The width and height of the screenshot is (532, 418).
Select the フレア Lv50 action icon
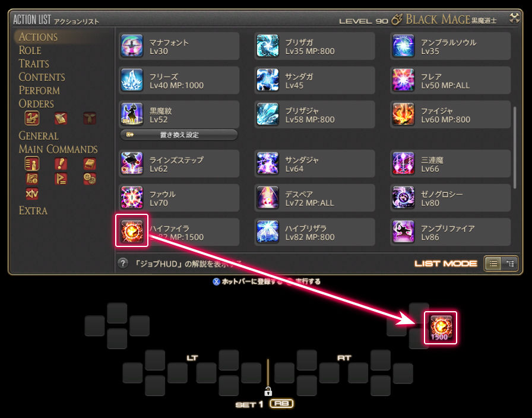pos(403,80)
